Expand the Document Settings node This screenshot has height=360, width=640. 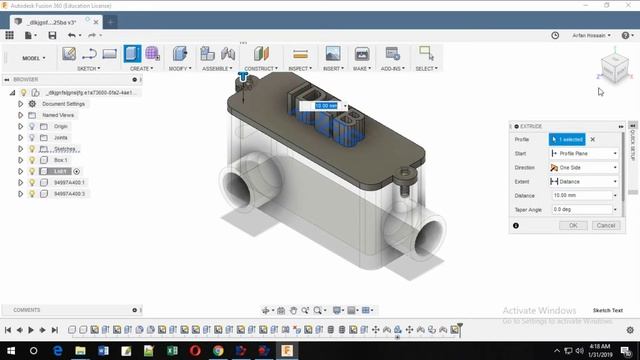click(x=20, y=104)
